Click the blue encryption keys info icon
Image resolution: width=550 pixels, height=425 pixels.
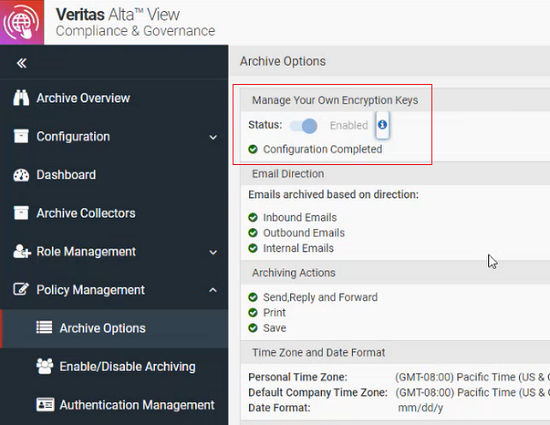coord(382,124)
